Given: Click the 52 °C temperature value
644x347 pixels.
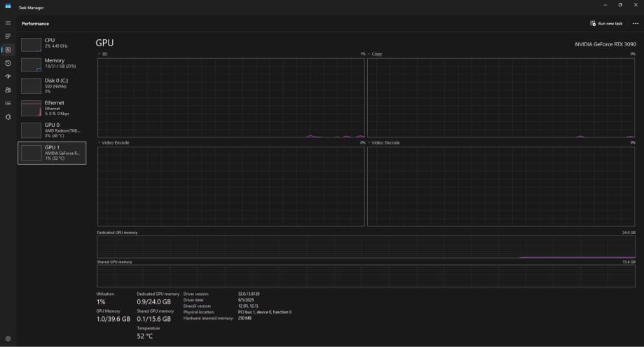Looking at the screenshot, I should [144, 336].
